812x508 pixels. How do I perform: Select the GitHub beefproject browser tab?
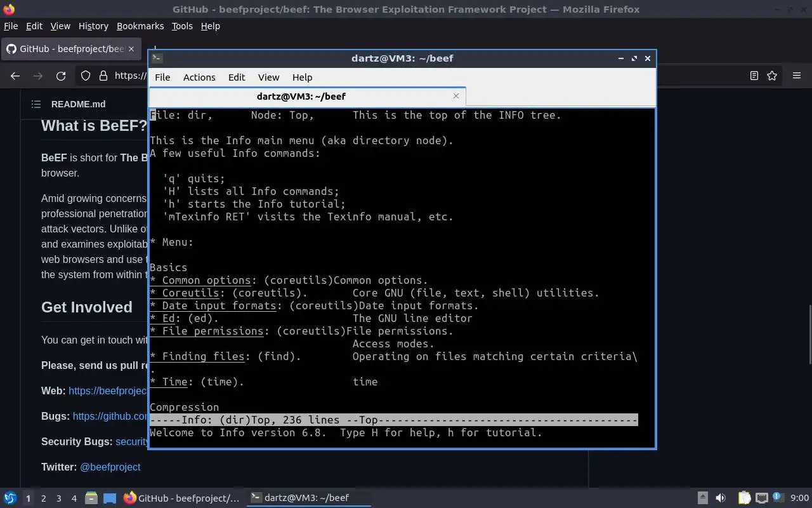coord(70,49)
